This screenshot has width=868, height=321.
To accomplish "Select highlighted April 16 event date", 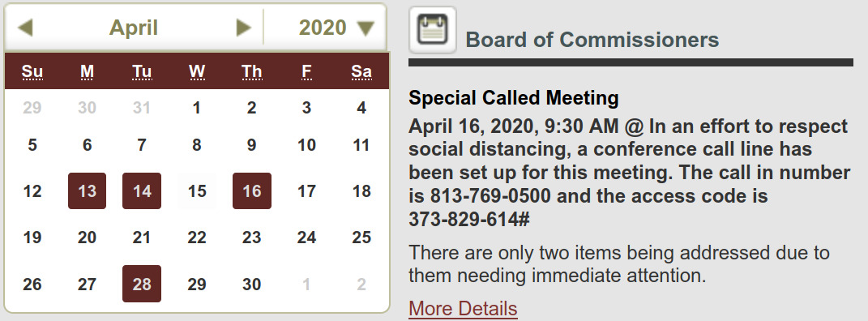I will click(252, 191).
